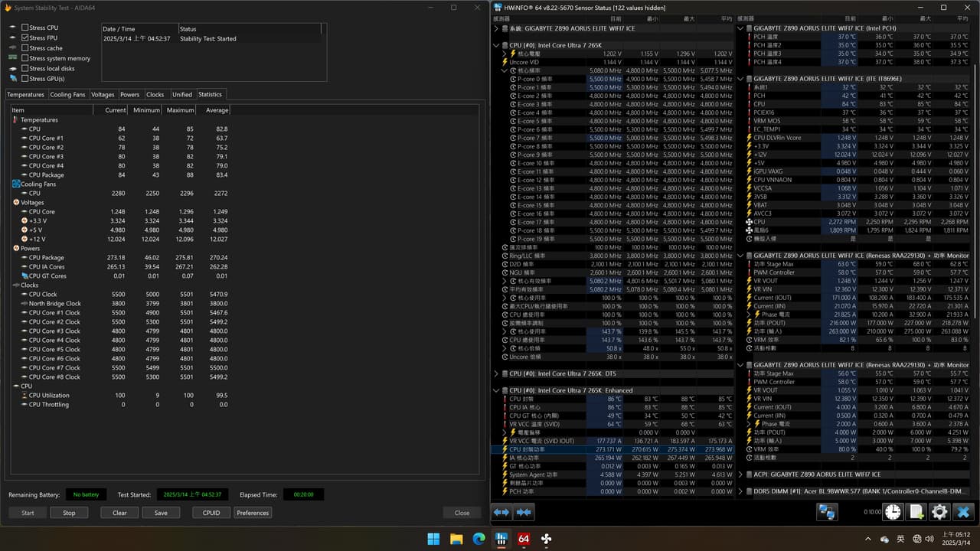Viewport: 980px width, 551px height.
Task: Open network and volume quick settings
Action: [923, 539]
